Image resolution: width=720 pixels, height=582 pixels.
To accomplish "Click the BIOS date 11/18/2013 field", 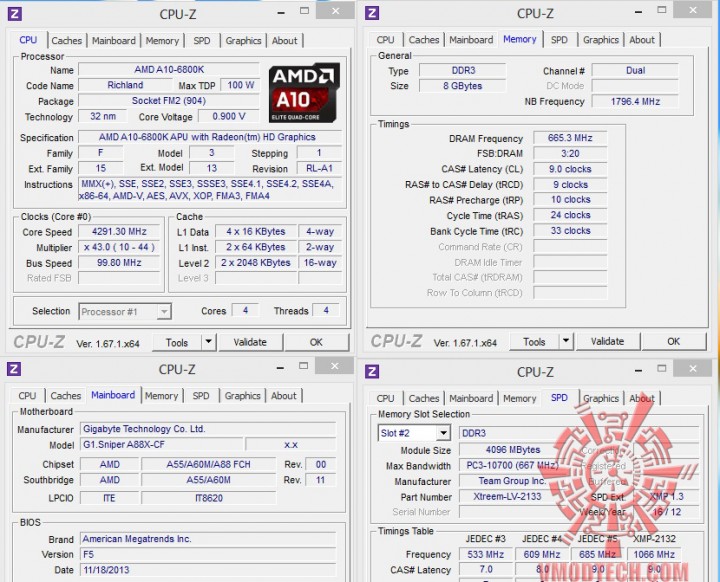I will pyautogui.click(x=208, y=570).
